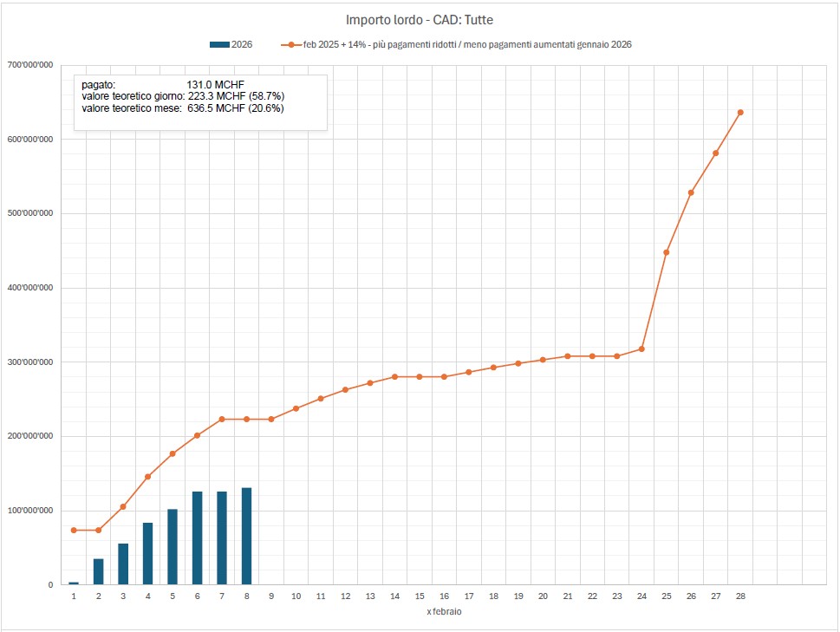Select the orange data point at day 1
This screenshot has height=632, width=840.
coord(74,530)
